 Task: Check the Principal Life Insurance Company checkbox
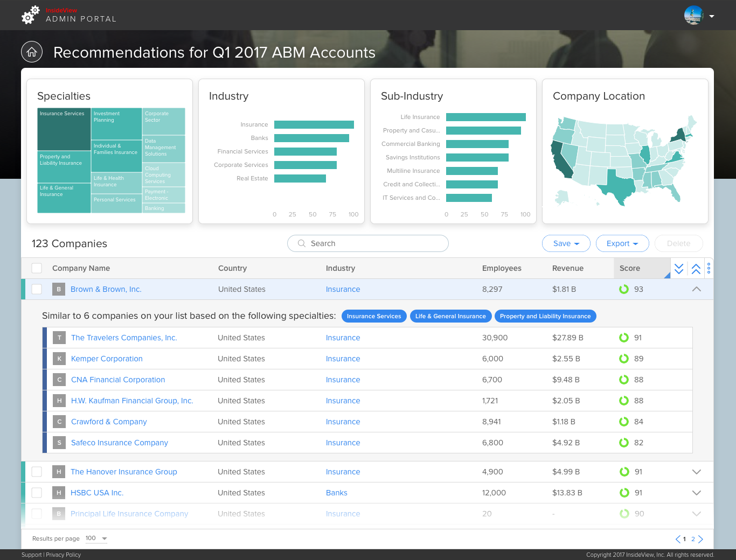[37, 514]
